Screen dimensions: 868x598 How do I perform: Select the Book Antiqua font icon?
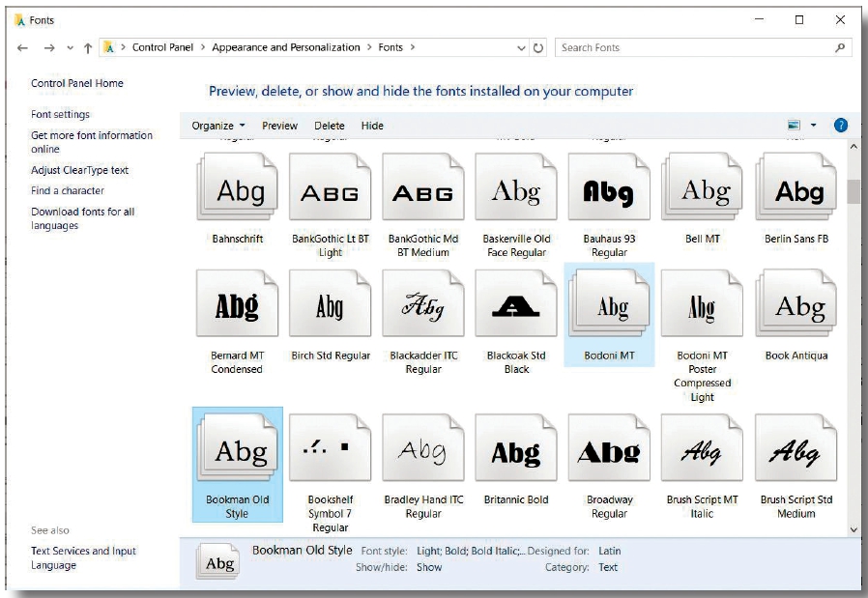(796, 303)
